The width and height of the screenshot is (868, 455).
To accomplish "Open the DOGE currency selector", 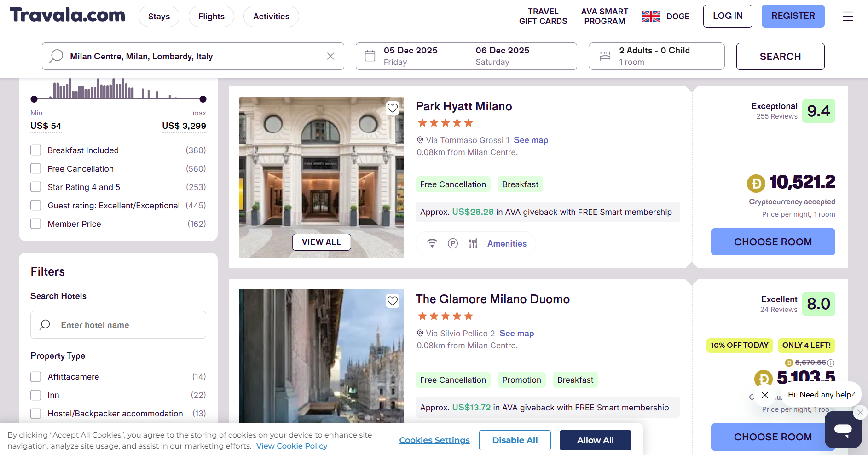I will pyautogui.click(x=678, y=17).
